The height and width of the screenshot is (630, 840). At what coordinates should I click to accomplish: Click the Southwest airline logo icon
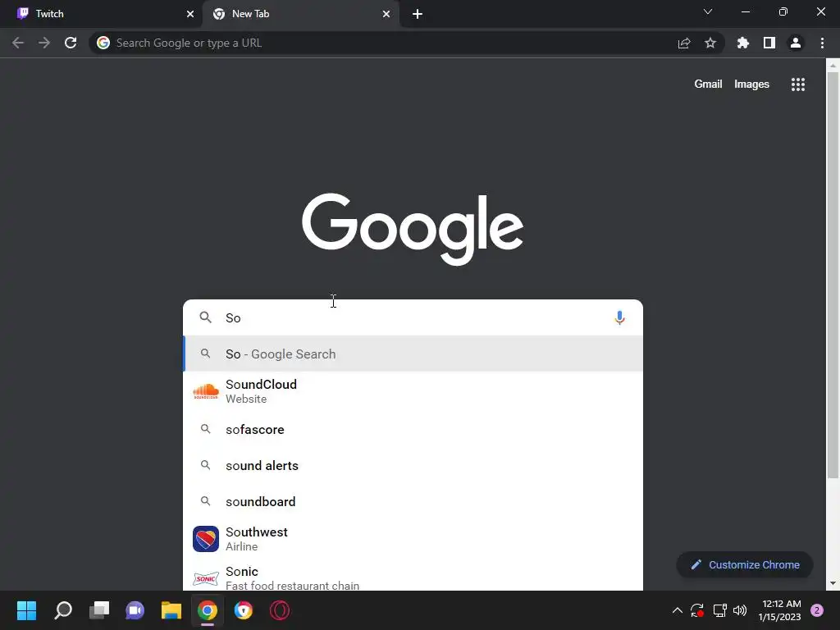[x=206, y=539]
